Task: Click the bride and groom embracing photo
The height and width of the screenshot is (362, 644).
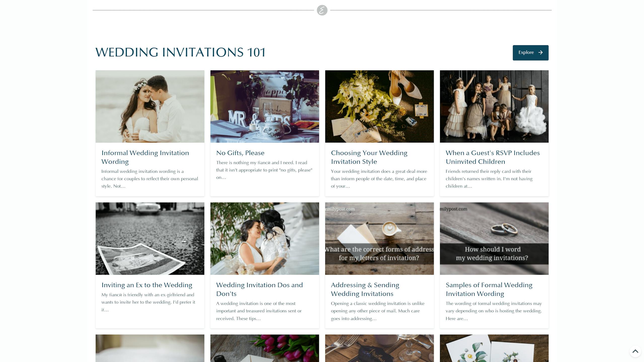Action: pos(150,106)
